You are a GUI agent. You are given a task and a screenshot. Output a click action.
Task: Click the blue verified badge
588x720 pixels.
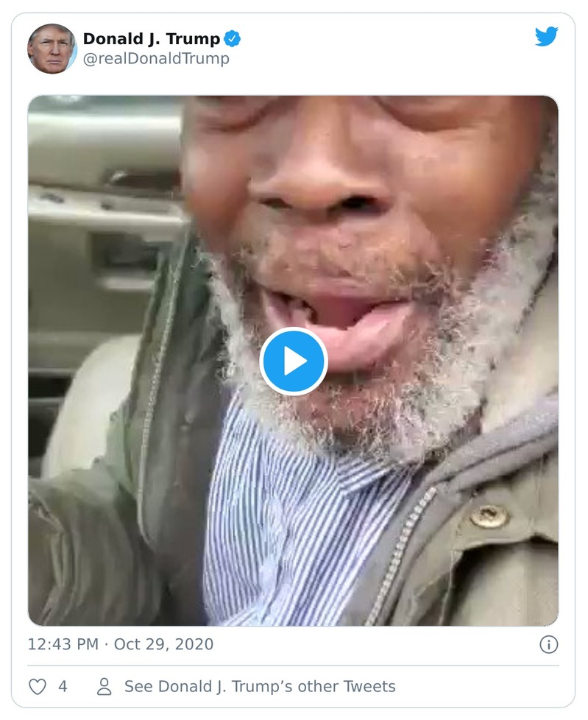point(233,39)
